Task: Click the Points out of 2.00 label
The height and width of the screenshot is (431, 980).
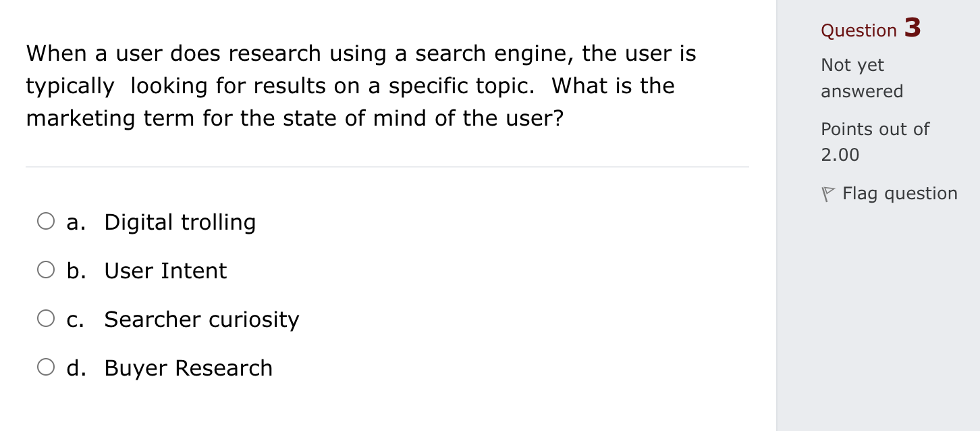Action: (x=875, y=142)
